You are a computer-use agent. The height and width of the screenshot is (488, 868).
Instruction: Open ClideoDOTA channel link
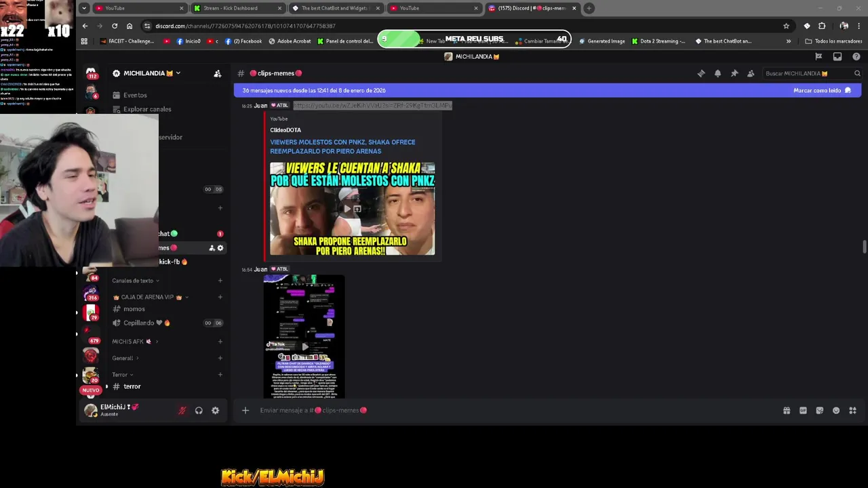click(285, 130)
